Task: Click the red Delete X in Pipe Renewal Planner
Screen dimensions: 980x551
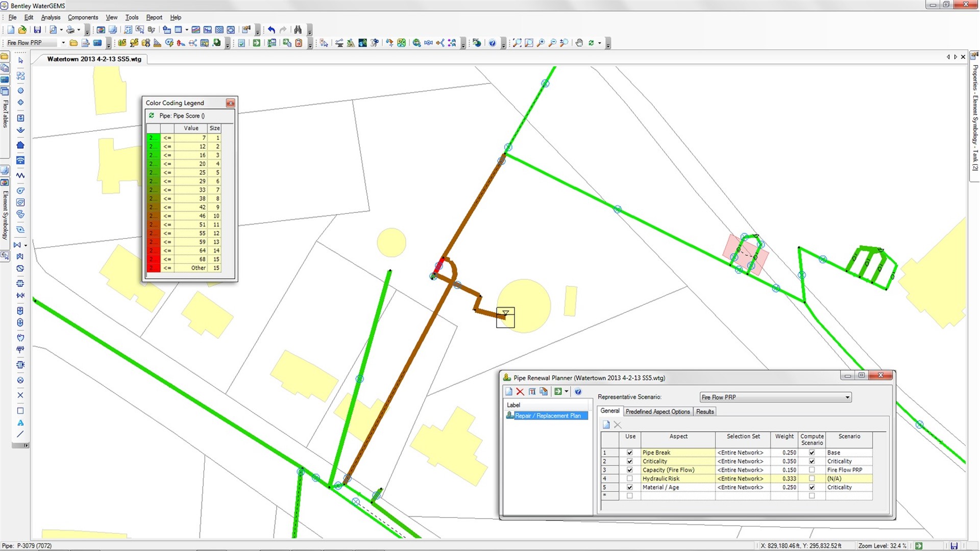Action: click(x=520, y=392)
